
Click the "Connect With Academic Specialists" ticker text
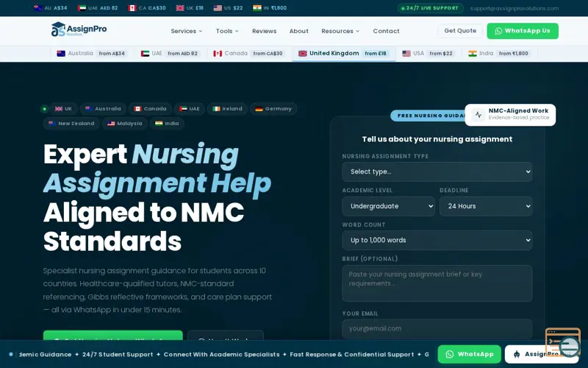pos(221,355)
